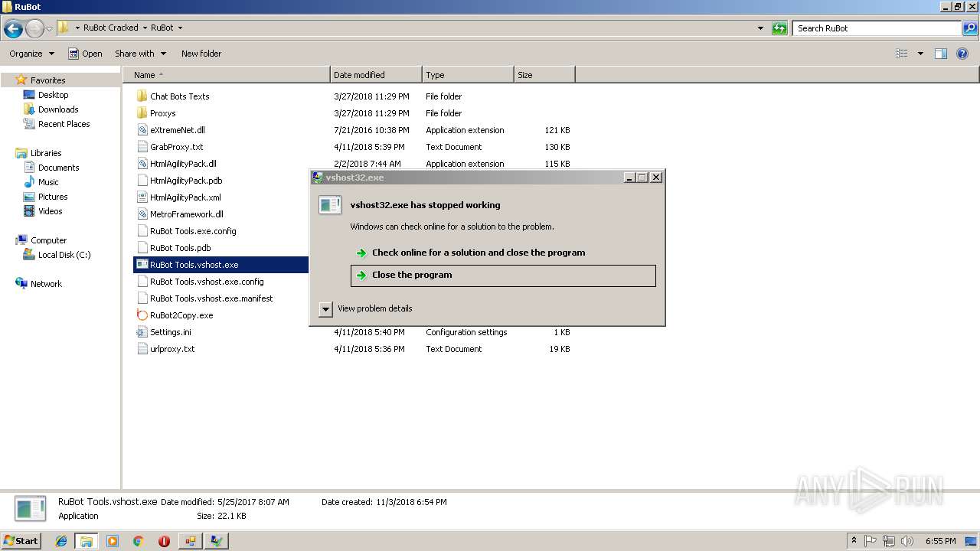This screenshot has height=551, width=980.
Task: Click Favorites star in sidebar
Action: [21, 80]
